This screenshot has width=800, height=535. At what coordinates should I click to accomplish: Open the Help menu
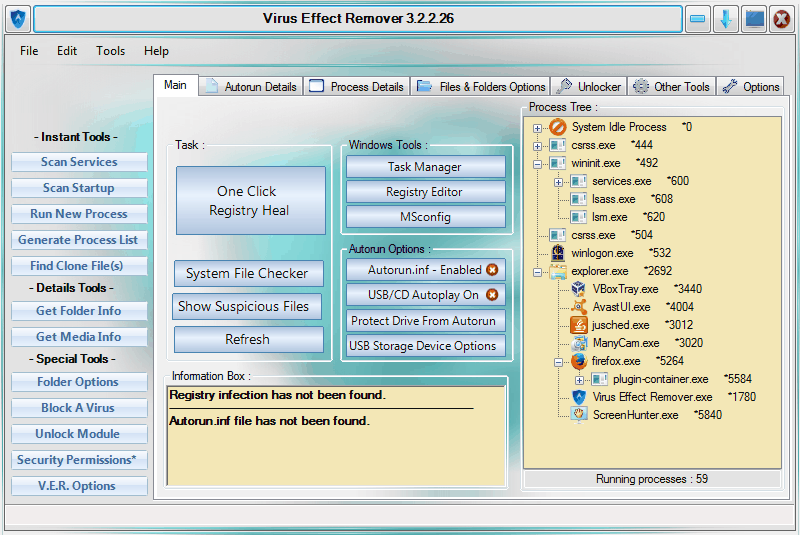tap(156, 51)
